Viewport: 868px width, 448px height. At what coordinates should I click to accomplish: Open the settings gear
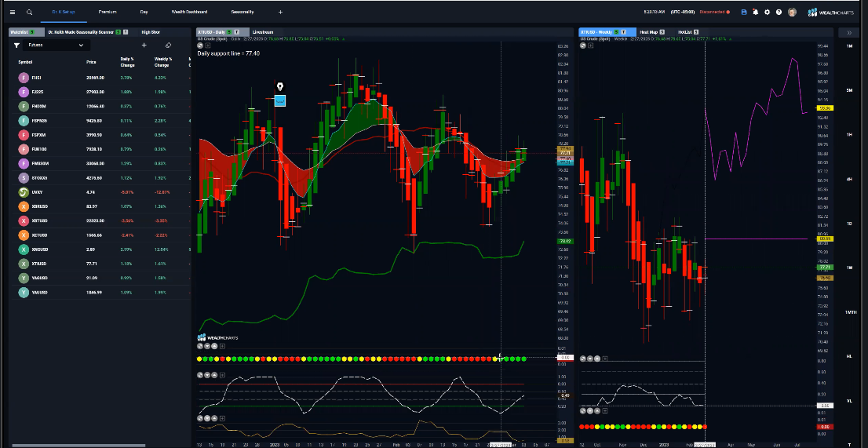(768, 12)
